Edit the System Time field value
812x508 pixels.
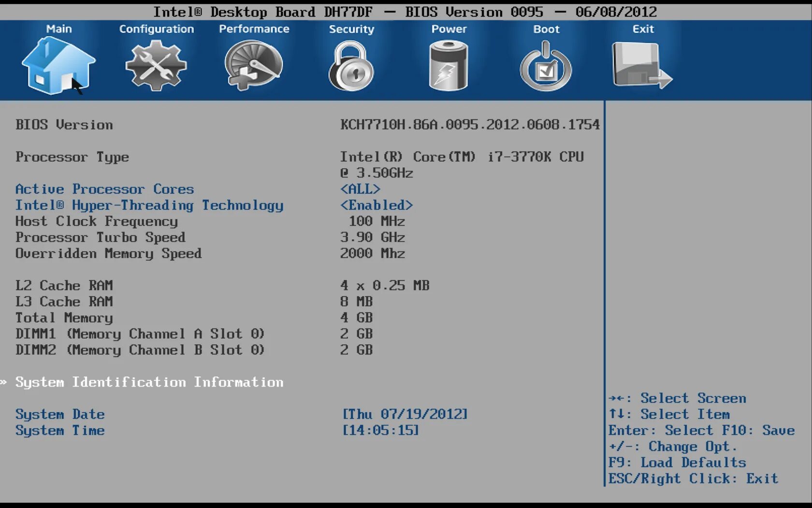[x=380, y=430]
